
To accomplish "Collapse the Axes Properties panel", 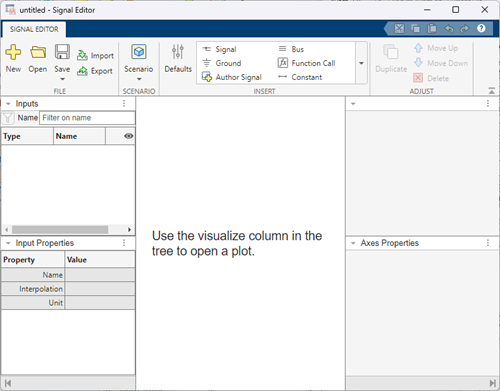I will [353, 243].
